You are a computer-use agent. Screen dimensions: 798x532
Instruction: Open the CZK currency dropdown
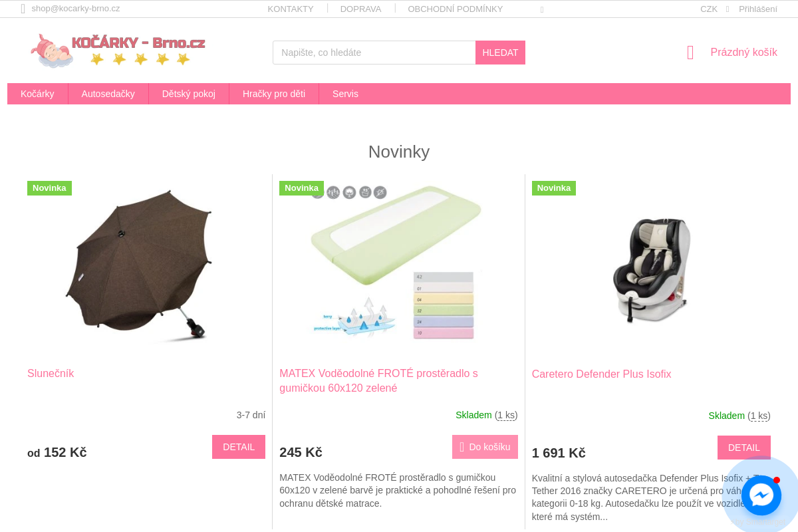click(x=709, y=9)
